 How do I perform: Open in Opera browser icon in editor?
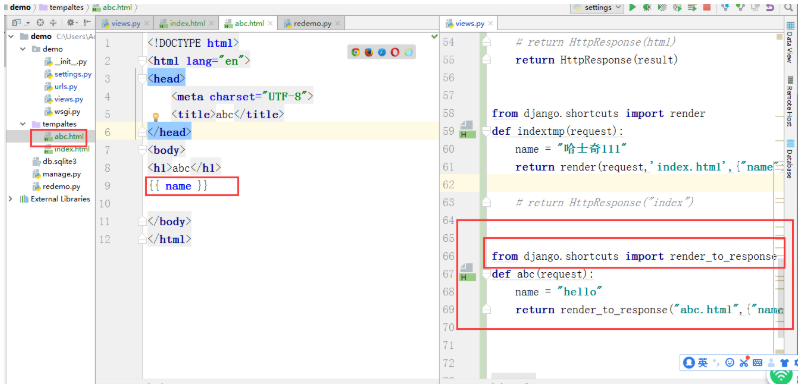pos(395,52)
